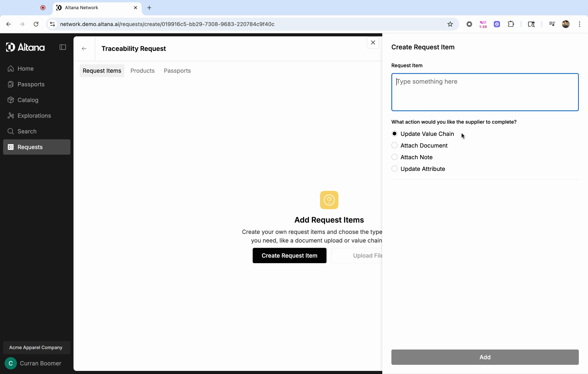Choose the Attach Note option

(x=395, y=157)
